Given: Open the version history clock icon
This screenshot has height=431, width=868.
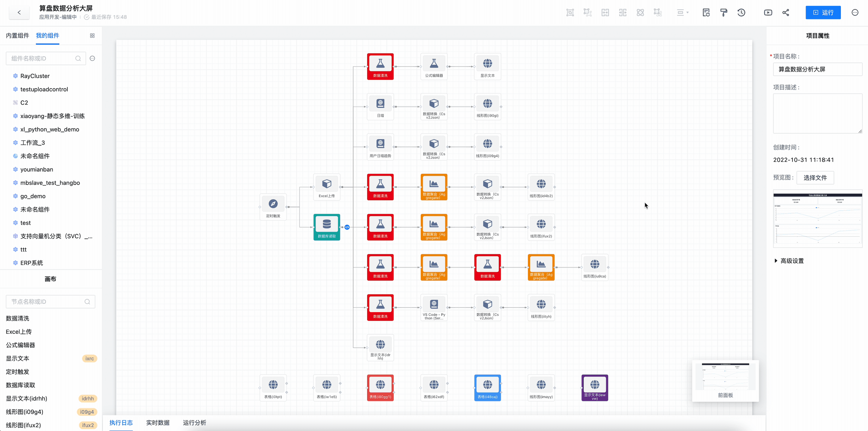Looking at the screenshot, I should (x=741, y=13).
